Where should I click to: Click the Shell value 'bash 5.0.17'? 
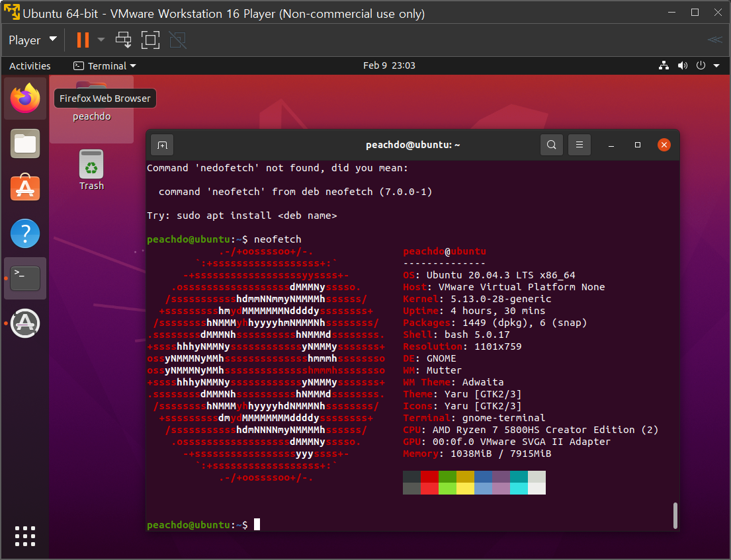477,335
